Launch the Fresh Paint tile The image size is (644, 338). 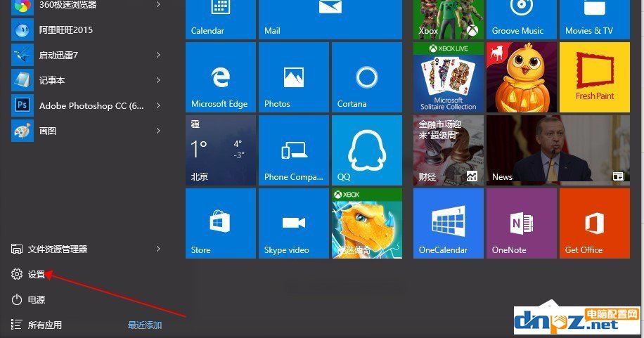point(595,77)
